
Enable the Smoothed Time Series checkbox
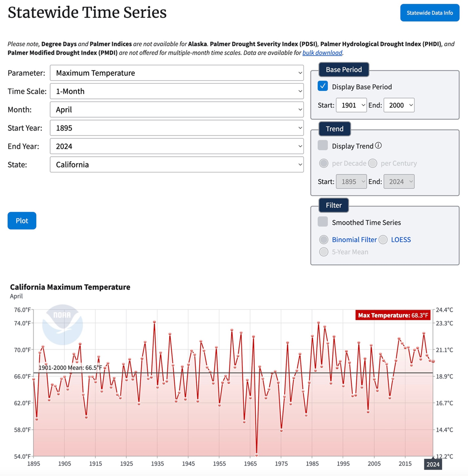(x=323, y=222)
